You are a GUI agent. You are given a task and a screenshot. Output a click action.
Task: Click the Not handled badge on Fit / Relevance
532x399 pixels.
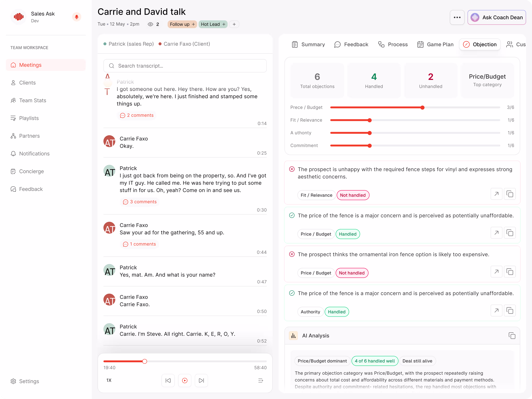(353, 195)
